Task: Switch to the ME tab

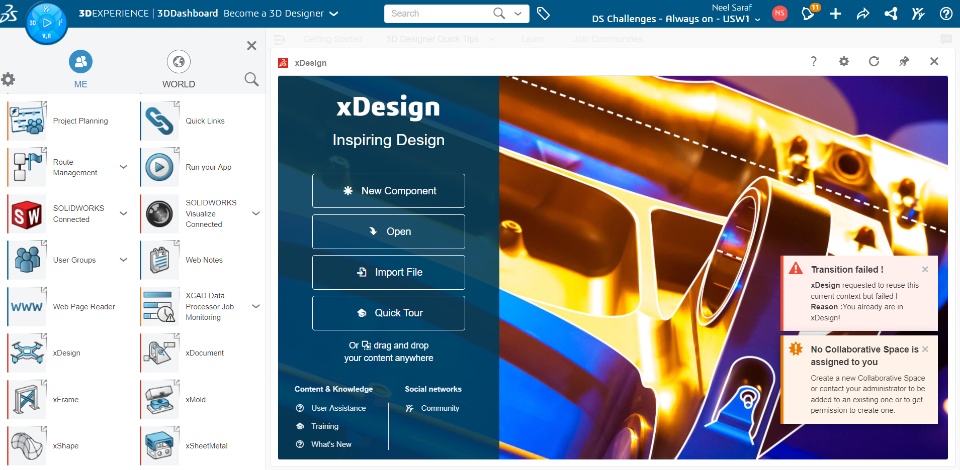Action: [80, 70]
